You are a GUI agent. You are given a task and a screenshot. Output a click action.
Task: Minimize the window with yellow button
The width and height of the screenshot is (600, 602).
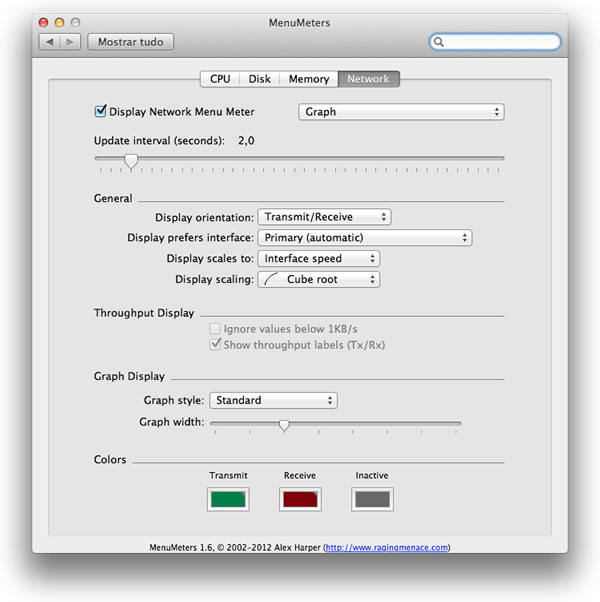pos(60,23)
